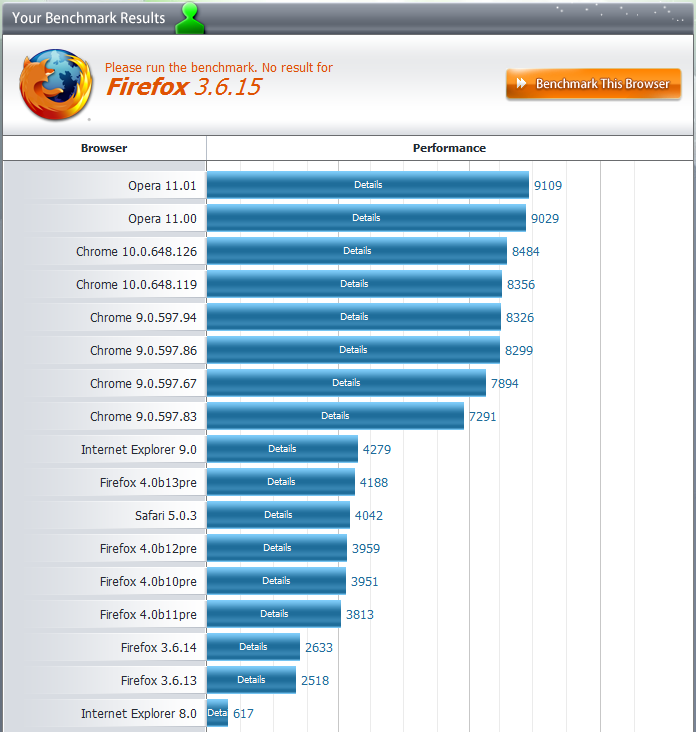Click the score value 4279
This screenshot has width=696, height=732.
[377, 450]
